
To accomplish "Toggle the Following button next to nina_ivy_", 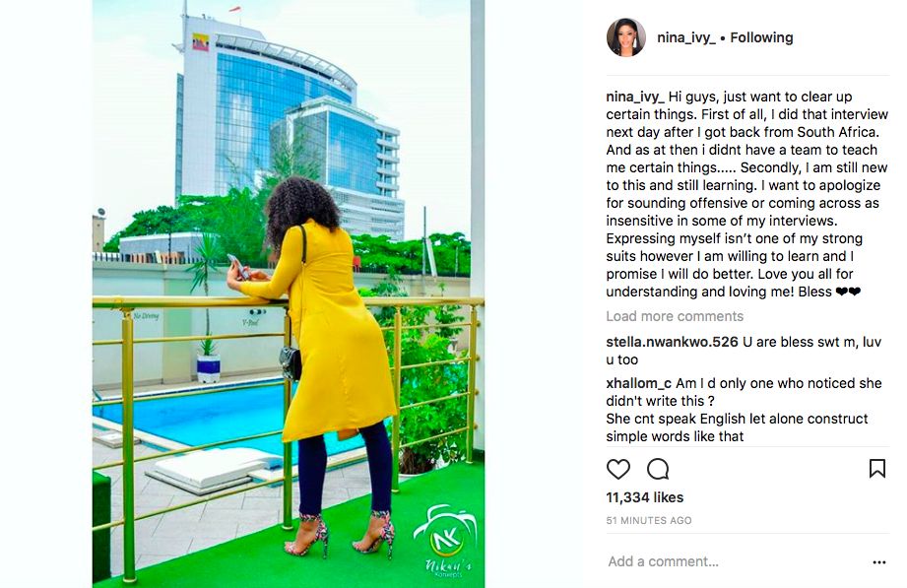I will point(761,37).
